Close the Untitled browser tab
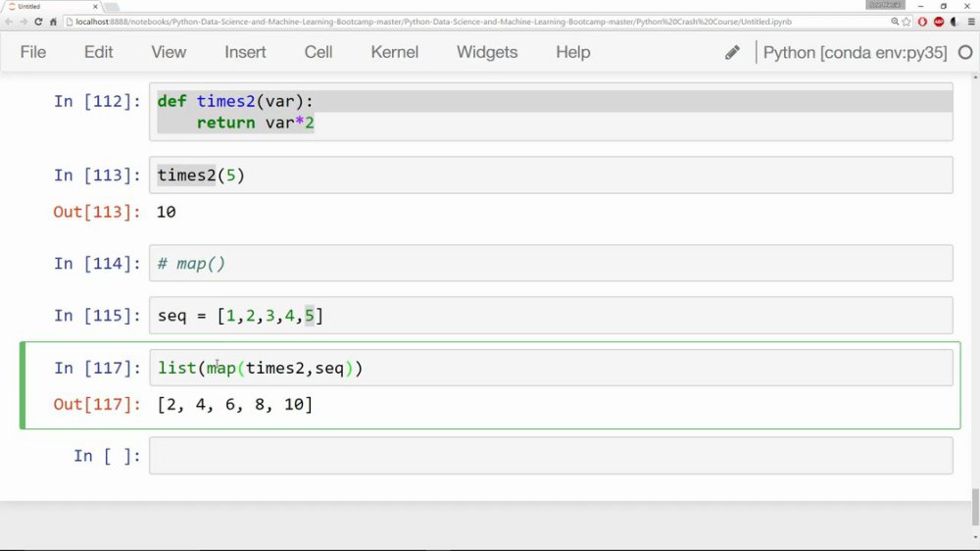This screenshot has height=551, width=980. point(95,6)
